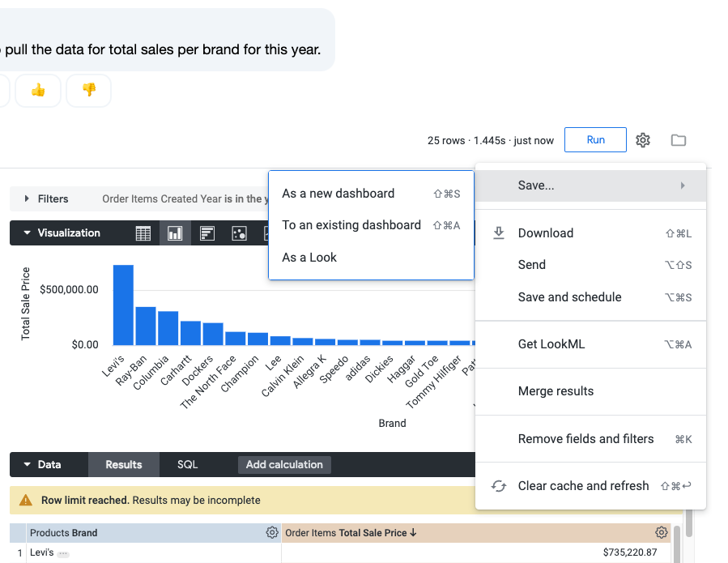Click the Ray-Ban bar in the chart
The image size is (728, 563).
tap(146, 326)
